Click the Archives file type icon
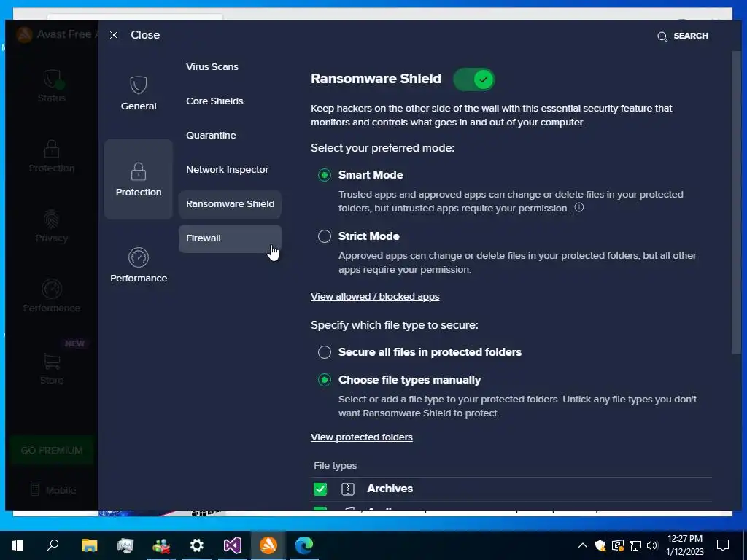Screen dimensions: 747x560 pos(348,489)
